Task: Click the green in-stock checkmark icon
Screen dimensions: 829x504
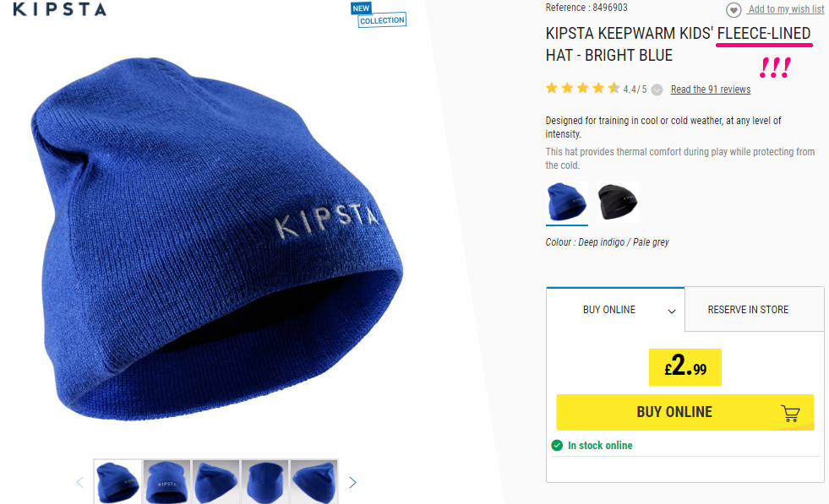Action: coord(557,446)
